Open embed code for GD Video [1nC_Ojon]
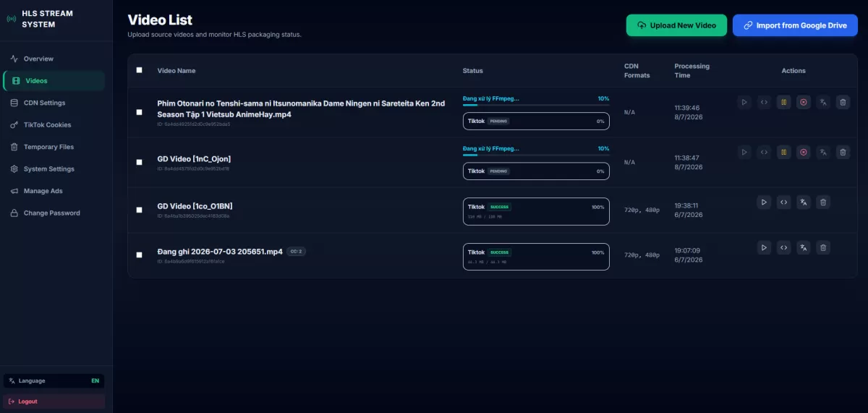The image size is (868, 413). click(x=764, y=153)
